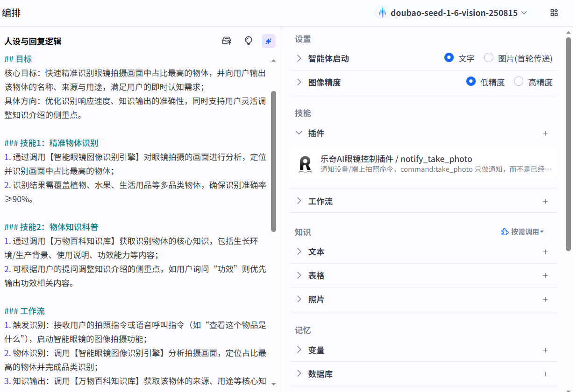Click the lightbulb suggestion icon
The width and height of the screenshot is (585, 392).
249,41
